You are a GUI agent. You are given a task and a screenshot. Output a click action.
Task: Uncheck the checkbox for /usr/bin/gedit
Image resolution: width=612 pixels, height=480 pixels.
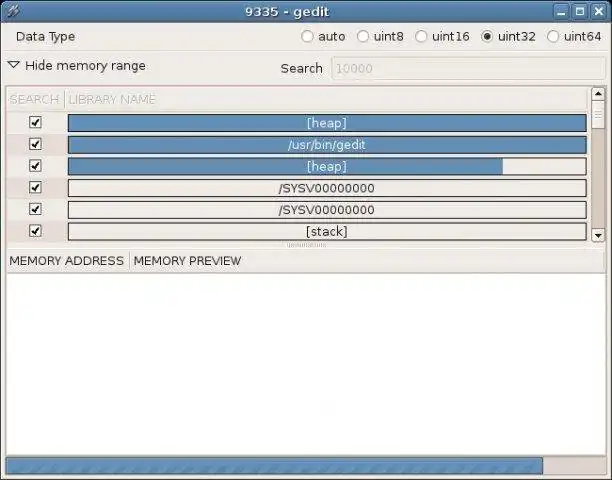35,144
